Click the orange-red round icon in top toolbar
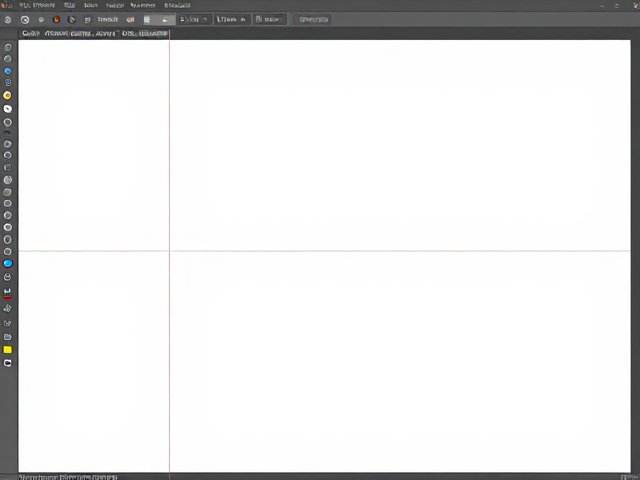640x480 pixels. [x=56, y=19]
